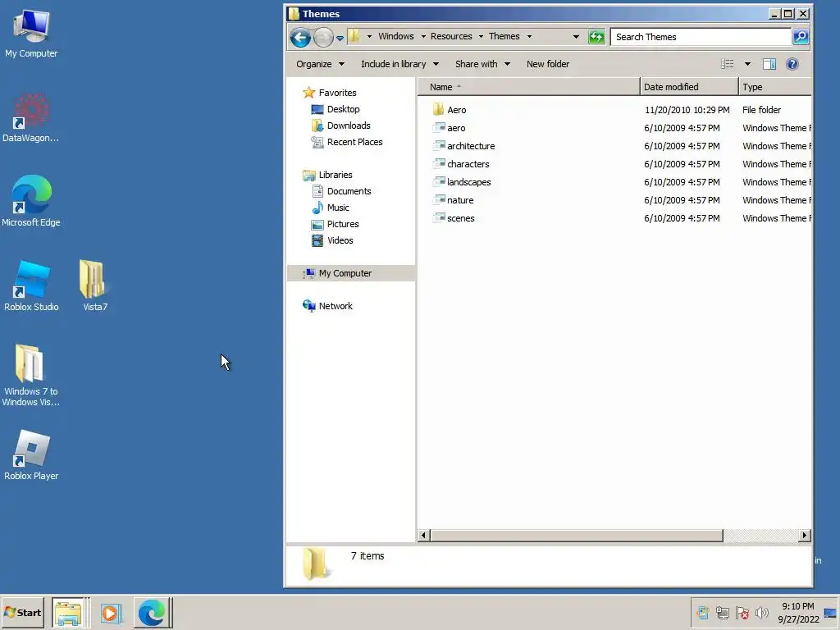Select the DataWagon desktop shortcut

coord(31,118)
